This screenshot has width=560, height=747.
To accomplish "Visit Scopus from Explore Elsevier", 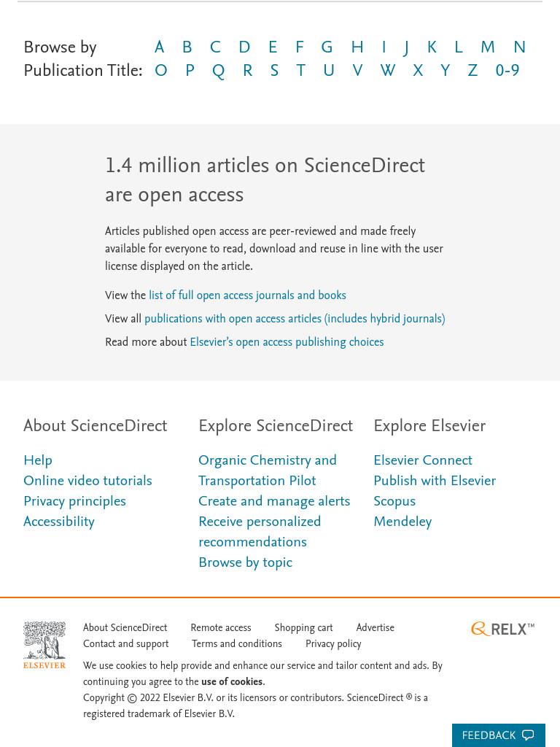I will coord(394,501).
